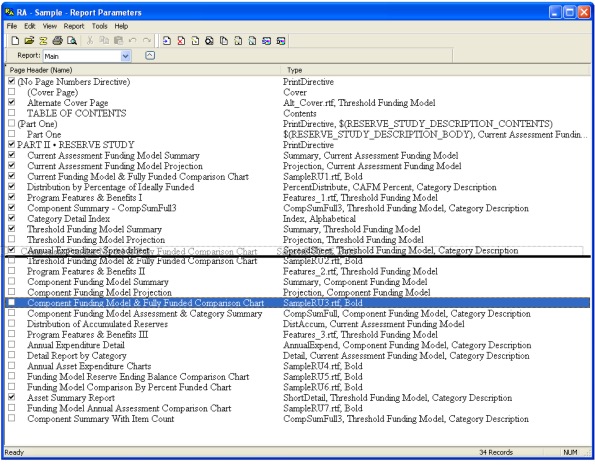Check Program Features & Benefits II checkbox

tap(11, 271)
